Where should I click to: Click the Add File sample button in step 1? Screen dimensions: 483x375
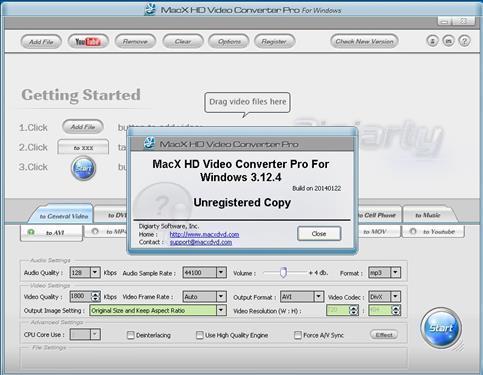83,127
